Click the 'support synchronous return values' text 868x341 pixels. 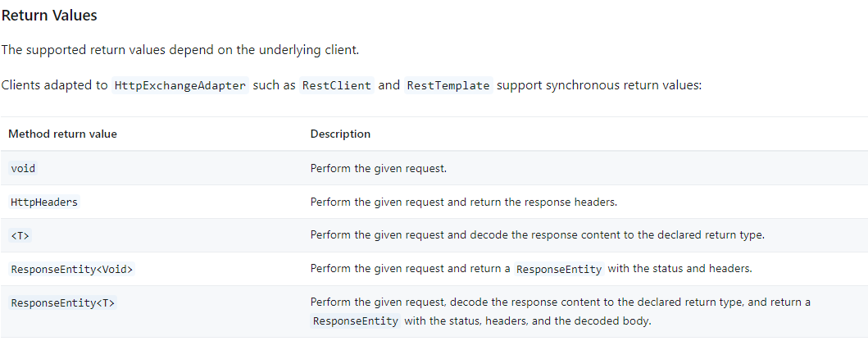pos(599,85)
